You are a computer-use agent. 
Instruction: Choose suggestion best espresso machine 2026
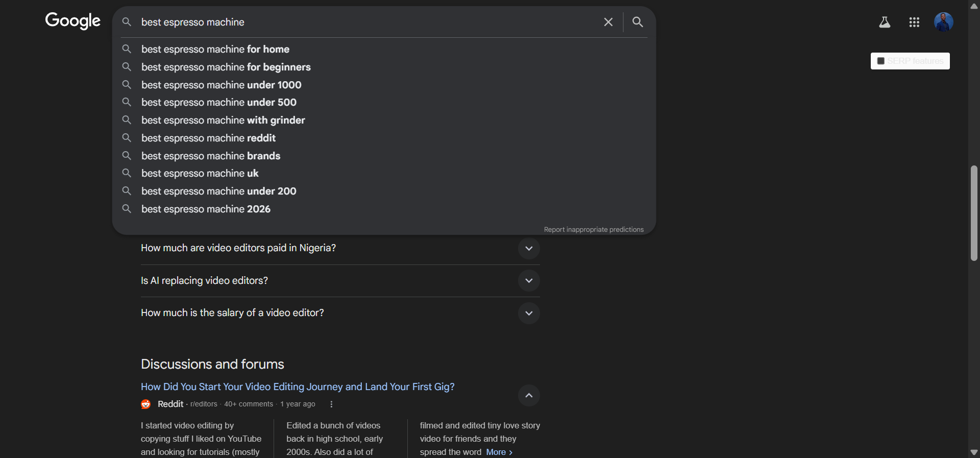384,209
